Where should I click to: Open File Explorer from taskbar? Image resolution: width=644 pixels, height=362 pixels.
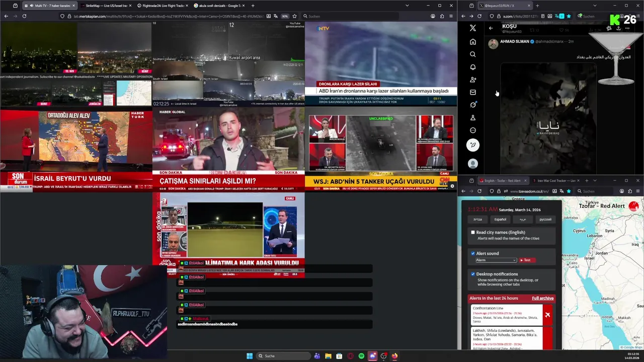(x=328, y=356)
